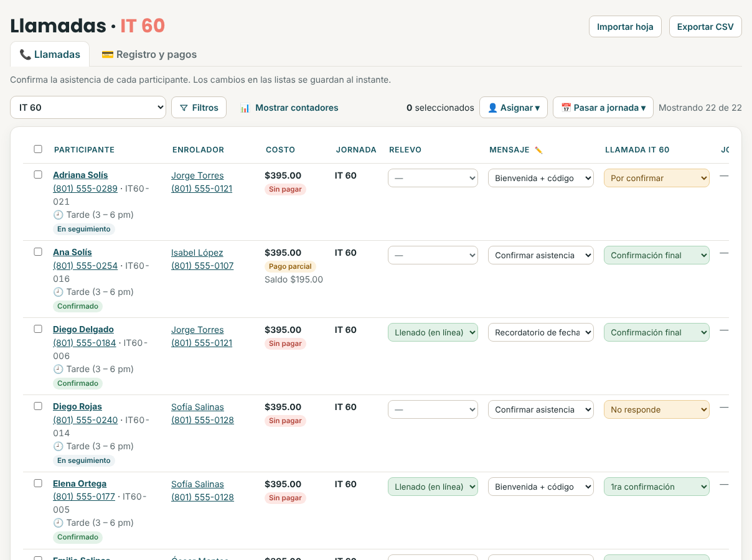Click the Exportar CSV button
752x560 pixels.
[705, 27]
